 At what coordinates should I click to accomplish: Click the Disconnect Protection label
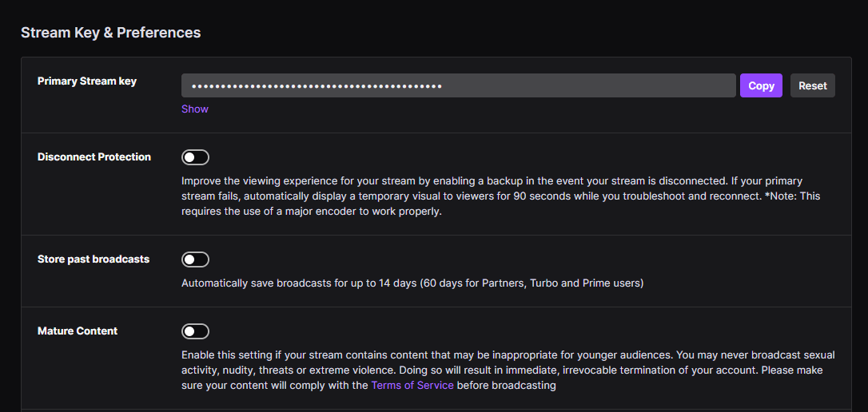point(94,157)
